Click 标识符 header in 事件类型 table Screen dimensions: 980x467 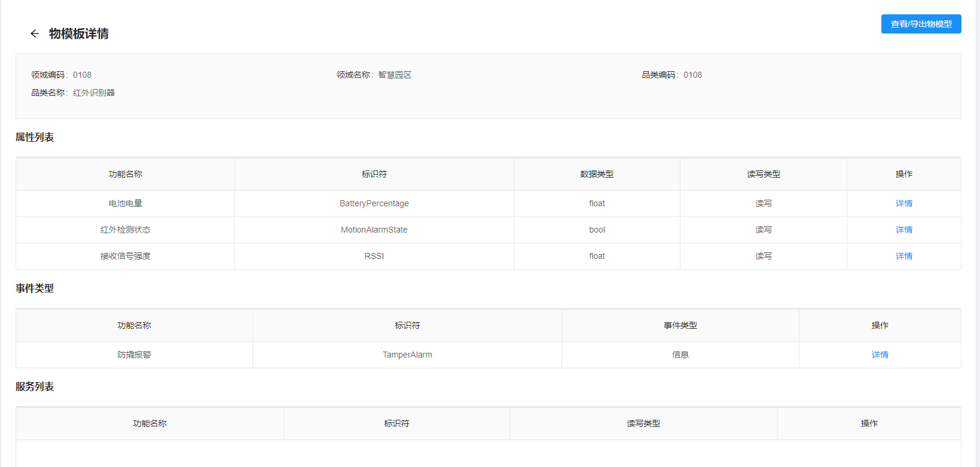coord(407,325)
